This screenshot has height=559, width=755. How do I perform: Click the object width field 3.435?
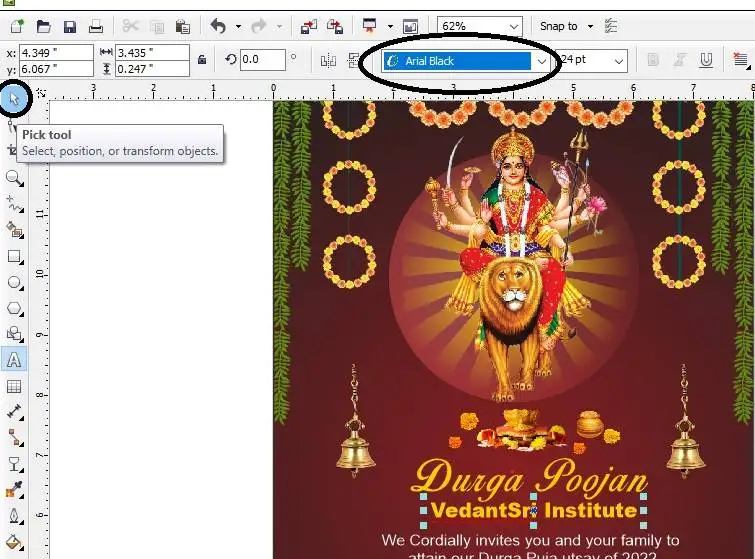(153, 52)
